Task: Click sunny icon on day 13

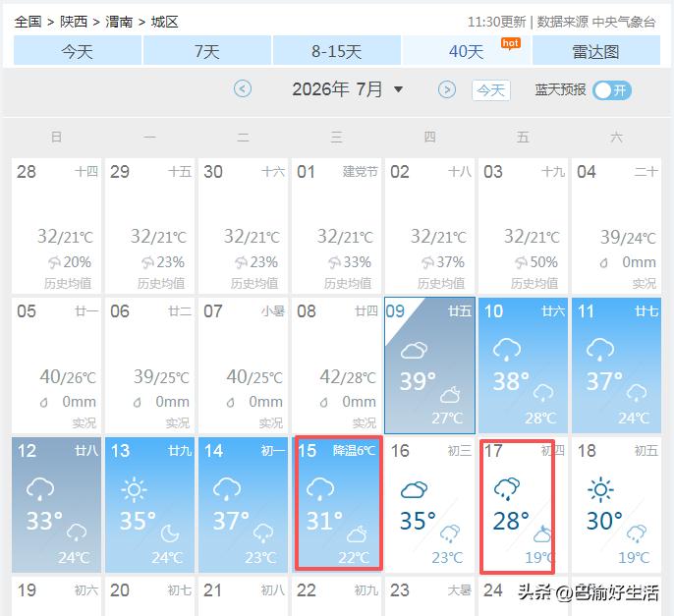Action: pos(134,489)
